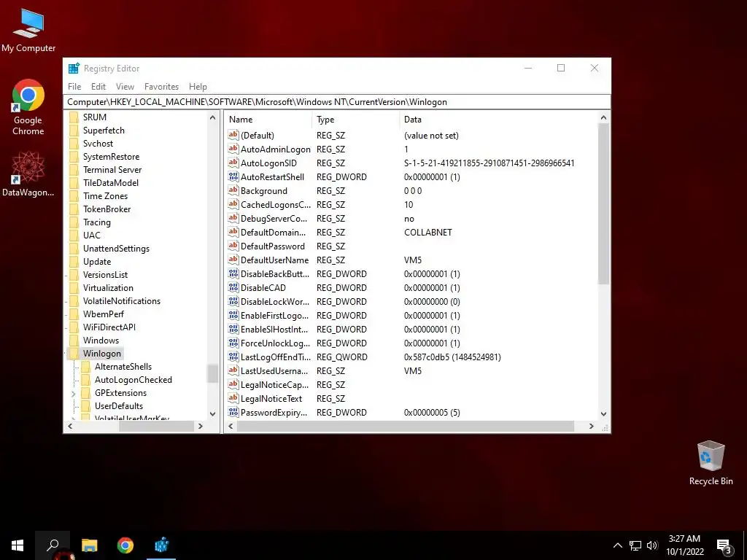Click the values pane horizontal scroll-right arrow
Screen dimensions: 747x560
[x=591, y=426]
